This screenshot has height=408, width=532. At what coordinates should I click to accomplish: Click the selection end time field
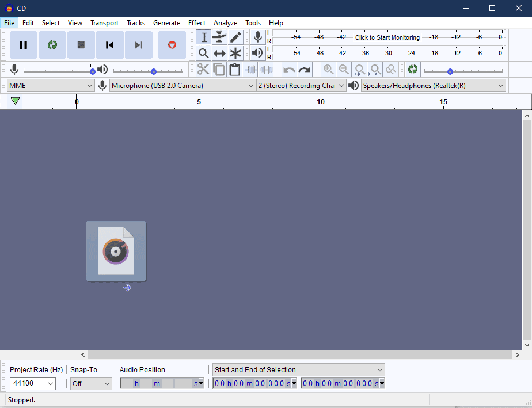(340, 384)
